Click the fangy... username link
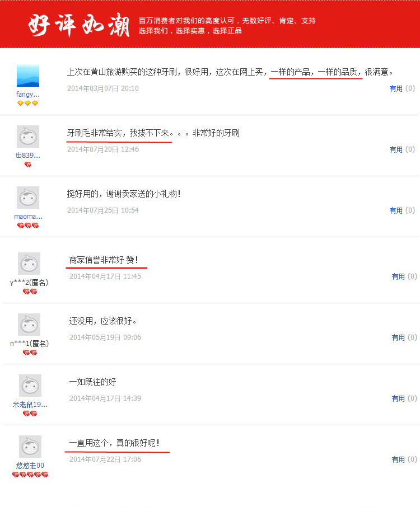The image size is (420, 507). (28, 95)
